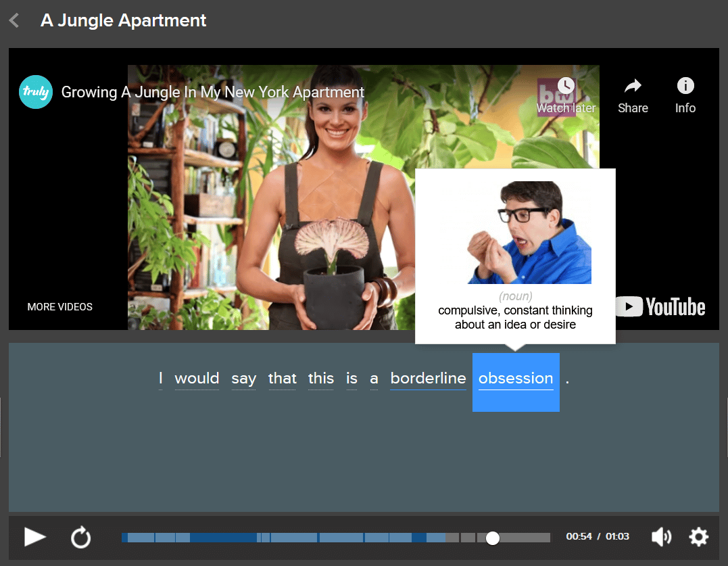The height and width of the screenshot is (566, 728).
Task: Click the highlighted word 'obsession'
Action: click(x=516, y=379)
